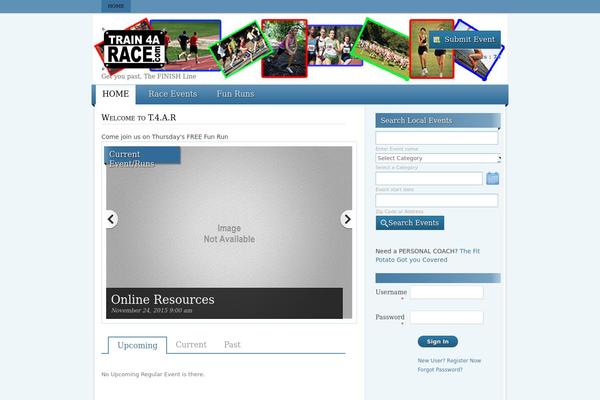
Task: Switch to the Current events tab
Action: 191,344
